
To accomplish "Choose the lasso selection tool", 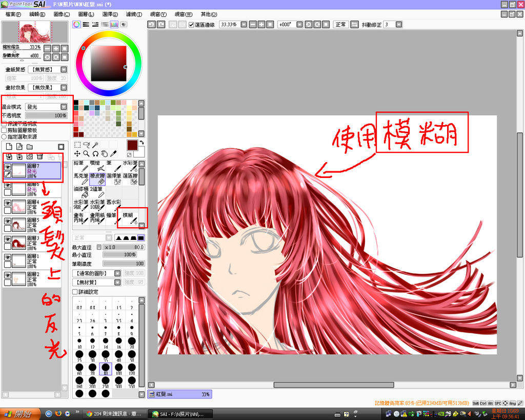I will pos(86,145).
